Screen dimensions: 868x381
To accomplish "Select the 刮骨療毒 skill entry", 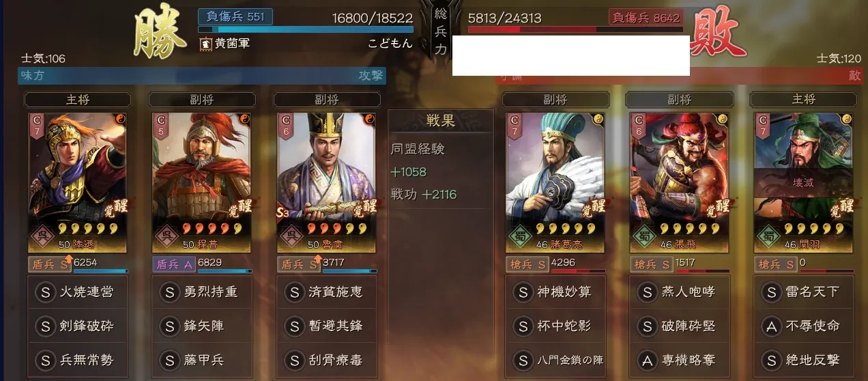I will tap(327, 361).
